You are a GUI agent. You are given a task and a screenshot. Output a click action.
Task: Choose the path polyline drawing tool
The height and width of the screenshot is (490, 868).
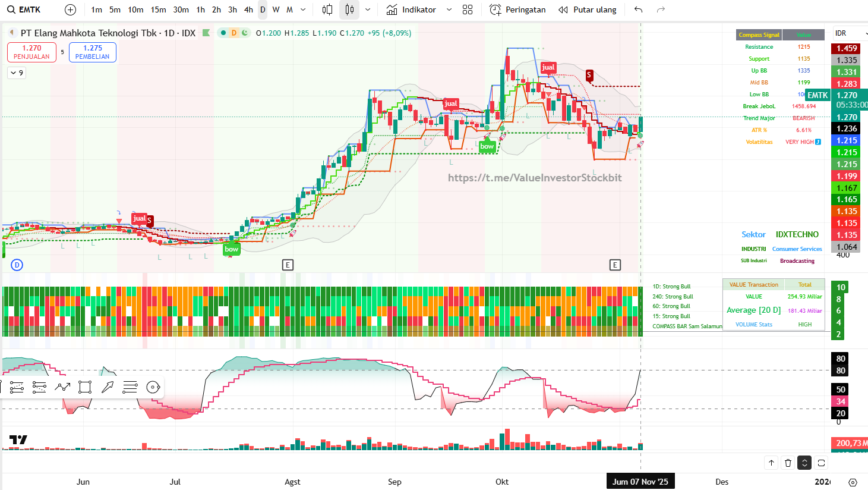62,388
